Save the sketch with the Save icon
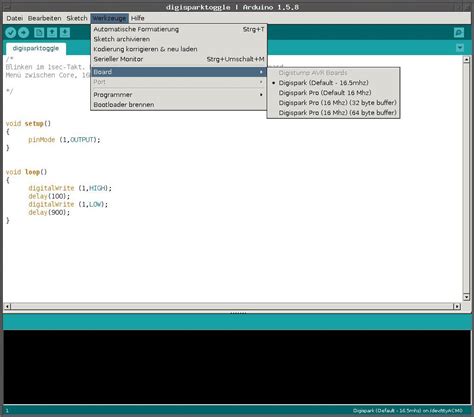Viewport: 474px width, 417px height. (x=65, y=32)
